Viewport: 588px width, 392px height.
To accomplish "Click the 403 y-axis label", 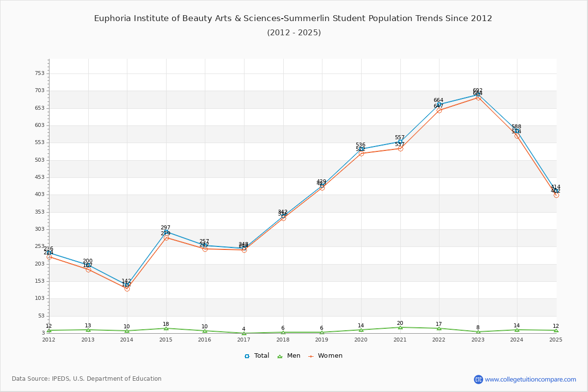I will pyautogui.click(x=40, y=195).
